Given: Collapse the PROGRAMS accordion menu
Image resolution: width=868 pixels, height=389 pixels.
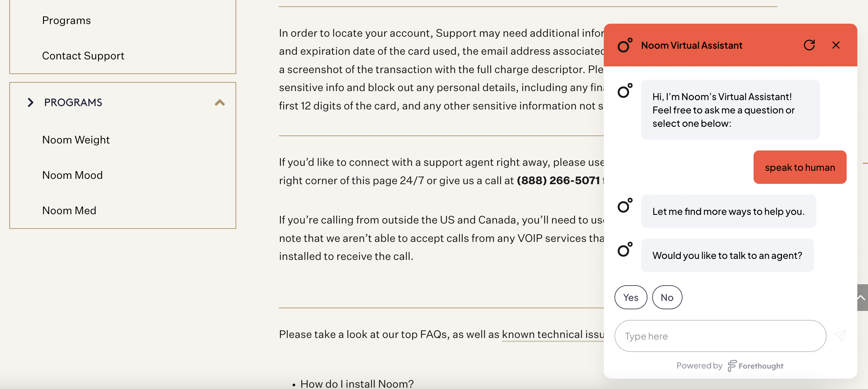Looking at the screenshot, I should pos(220,101).
